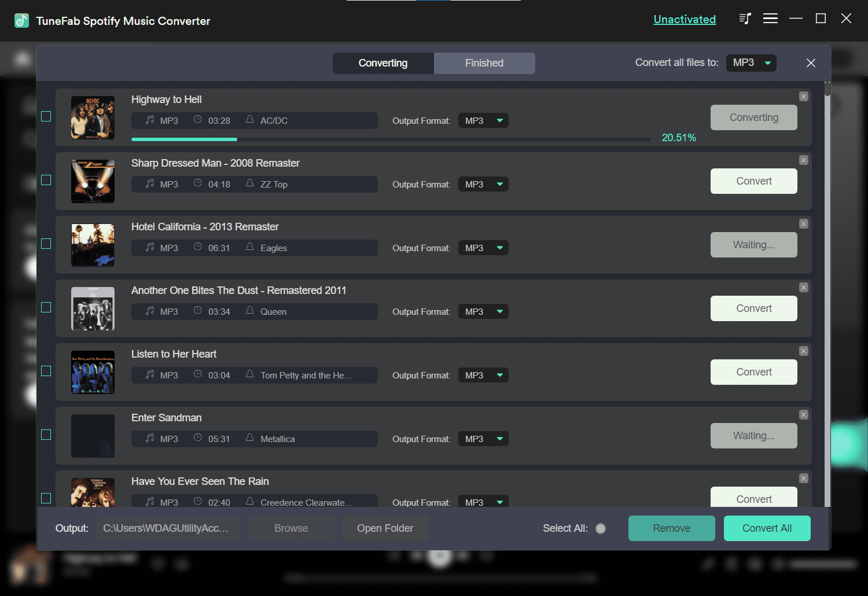Click the artist icon next to AC/DC
The image size is (868, 596).
250,120
